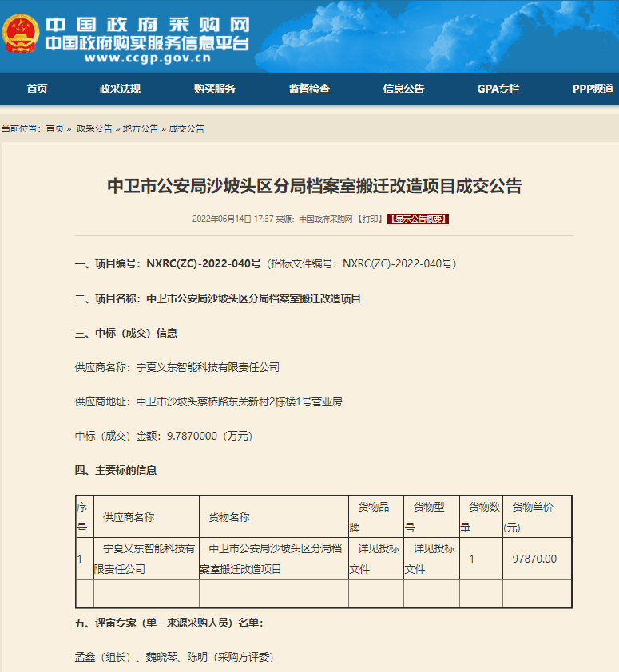
Task: Open the 地方公告 breadcrumb link
Action: (x=141, y=128)
